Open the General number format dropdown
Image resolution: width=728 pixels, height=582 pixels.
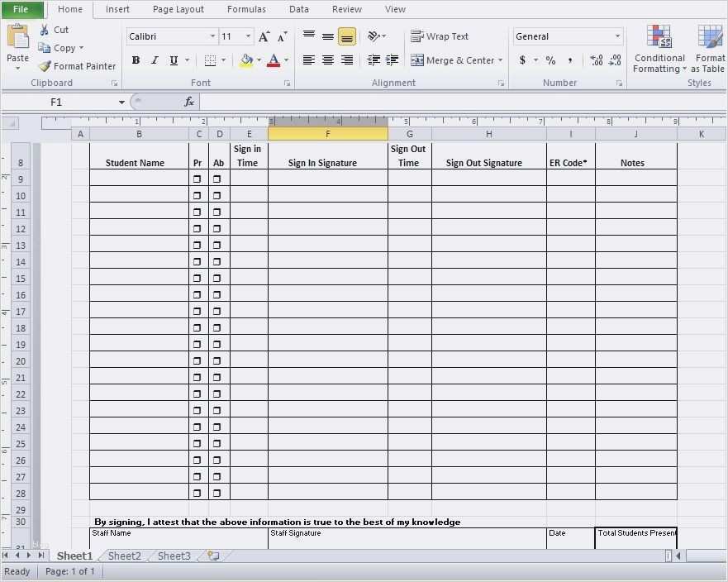(616, 36)
